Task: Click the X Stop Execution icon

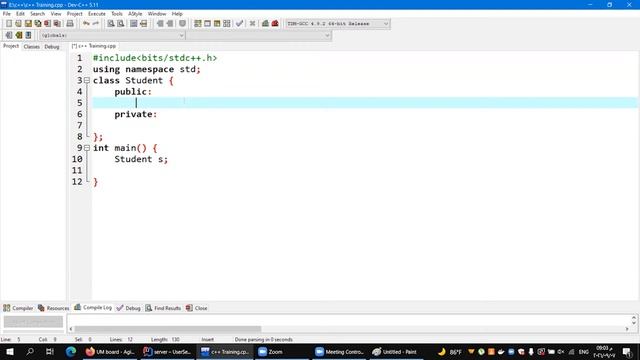Action: pos(252,24)
